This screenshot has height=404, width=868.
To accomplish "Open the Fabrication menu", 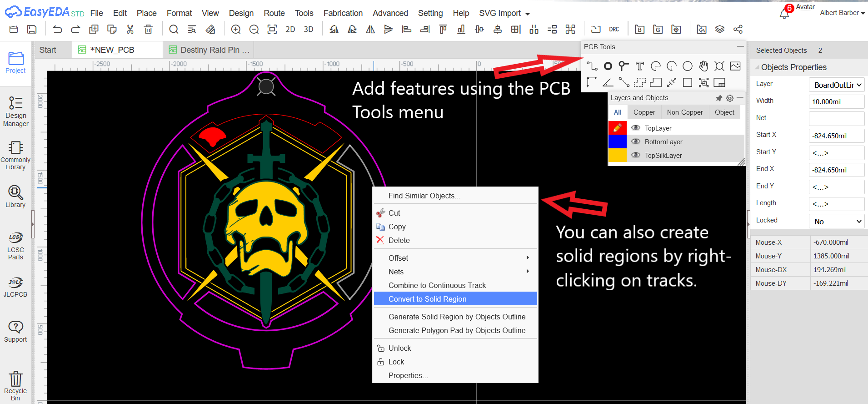I will pos(343,13).
